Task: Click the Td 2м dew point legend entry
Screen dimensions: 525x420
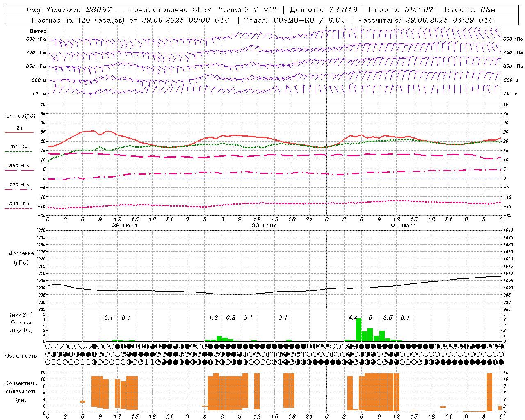Action: point(19,147)
